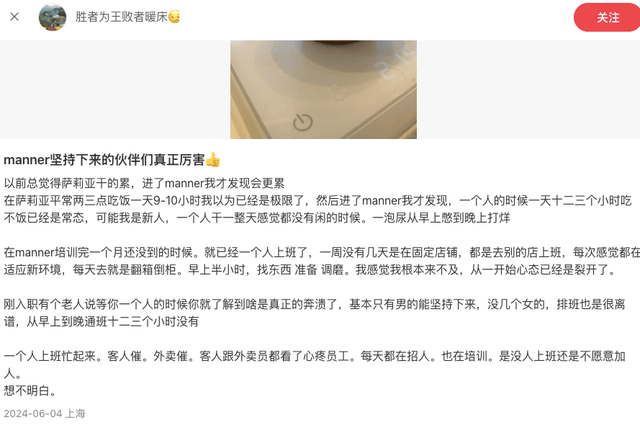This screenshot has width=640, height=425.
Task: Open the post photo
Action: [323, 89]
